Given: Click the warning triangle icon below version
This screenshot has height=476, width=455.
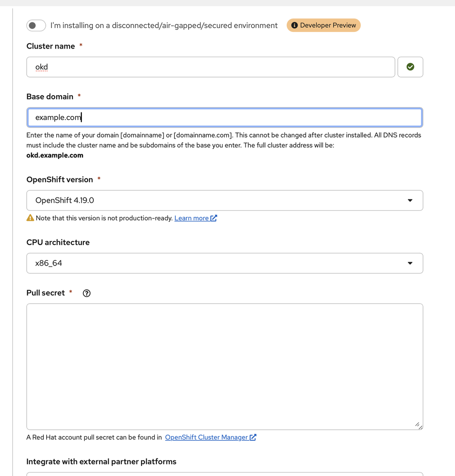Looking at the screenshot, I should click(x=30, y=218).
